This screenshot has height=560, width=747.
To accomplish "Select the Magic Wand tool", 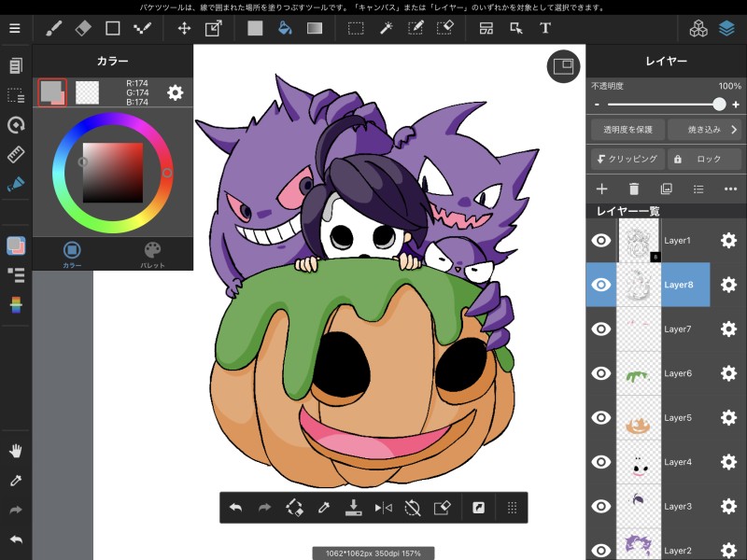I will point(386,28).
